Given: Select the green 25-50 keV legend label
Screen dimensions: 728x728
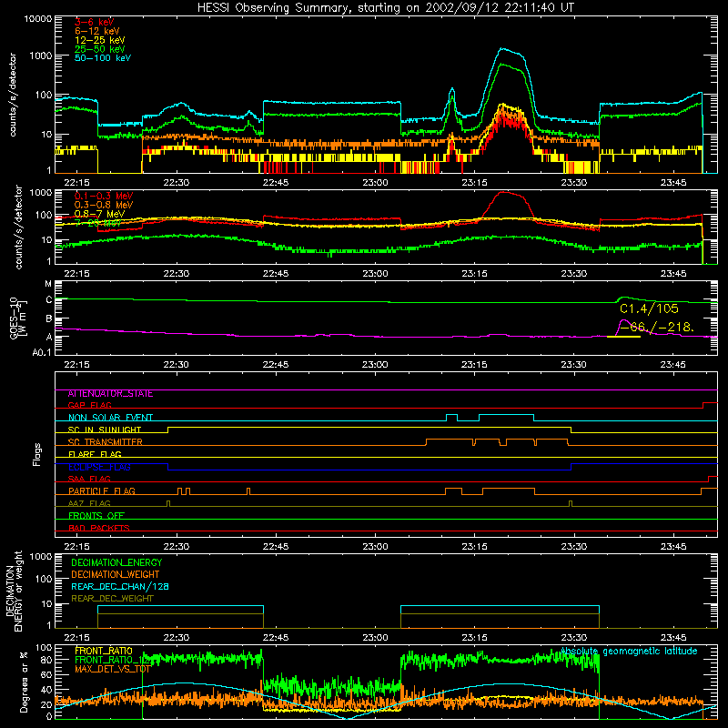Looking at the screenshot, I should pyautogui.click(x=100, y=49).
